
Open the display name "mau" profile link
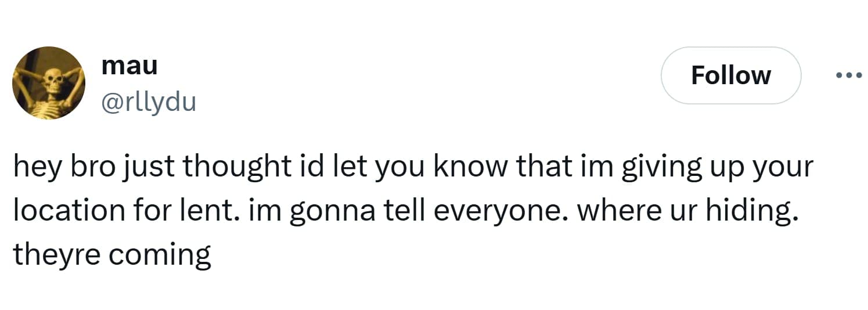coord(129,66)
